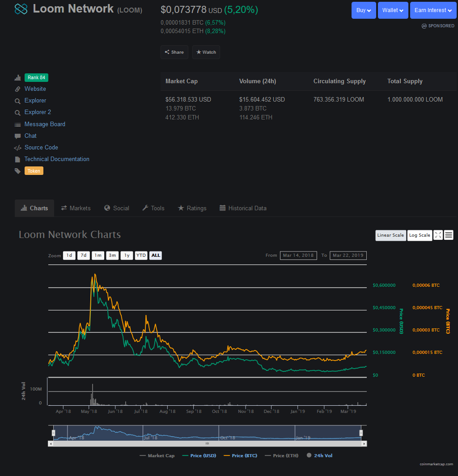Open the Website link

click(35, 89)
